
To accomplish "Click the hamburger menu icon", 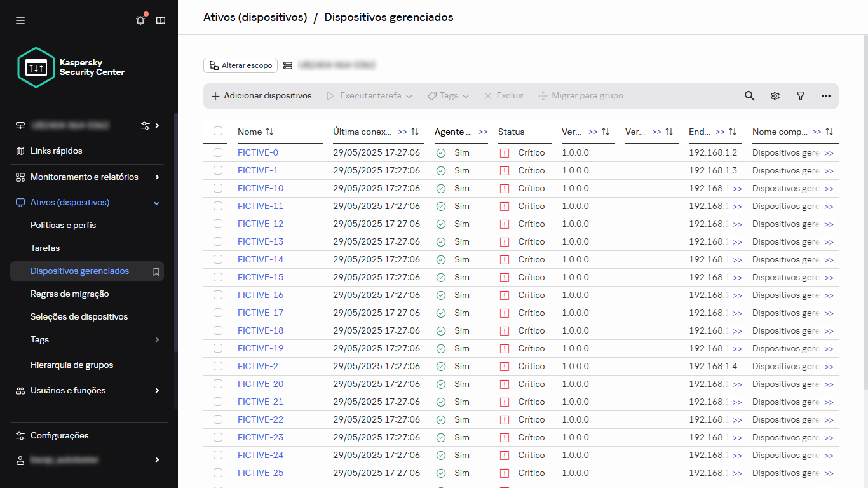I will pyautogui.click(x=20, y=20).
